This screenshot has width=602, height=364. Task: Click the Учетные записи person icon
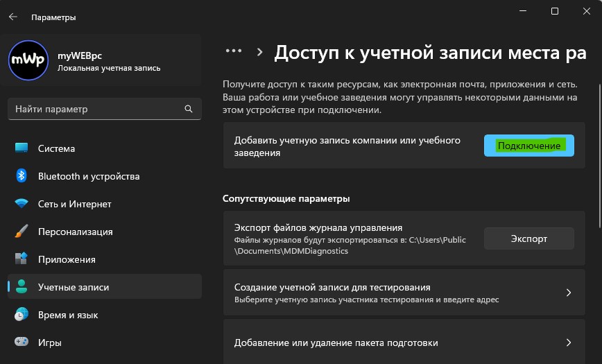pos(21,286)
